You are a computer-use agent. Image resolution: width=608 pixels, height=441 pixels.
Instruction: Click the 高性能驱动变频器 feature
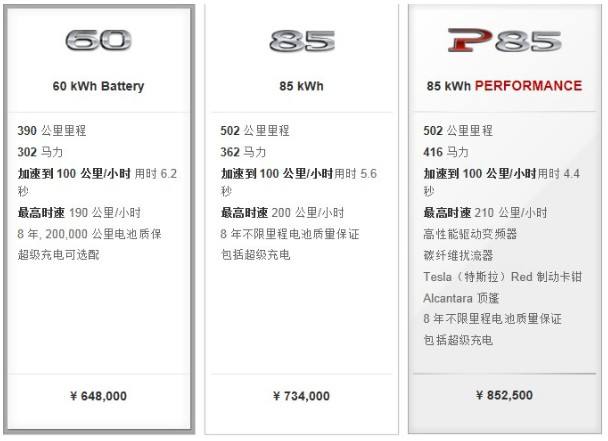point(470,234)
